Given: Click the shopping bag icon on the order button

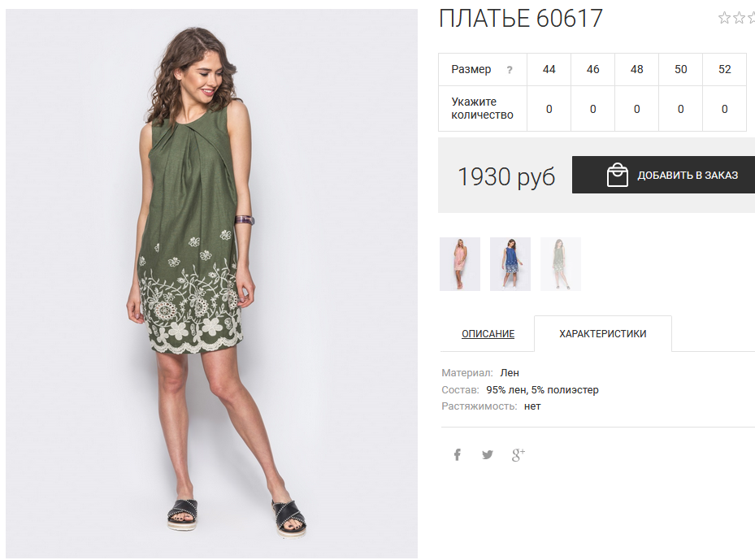Looking at the screenshot, I should pyautogui.click(x=618, y=175).
